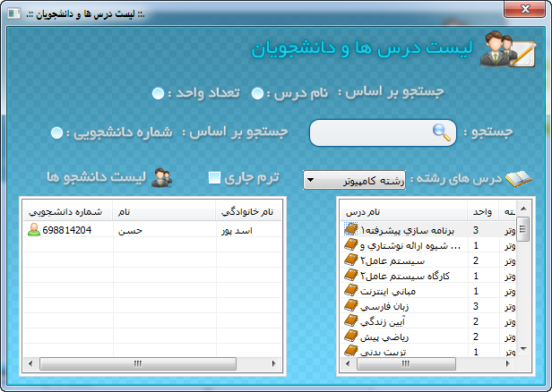This screenshot has width=552, height=392.
Task: Click the book icon for شیوه ارائه نوشتاري
Action: coord(351,244)
